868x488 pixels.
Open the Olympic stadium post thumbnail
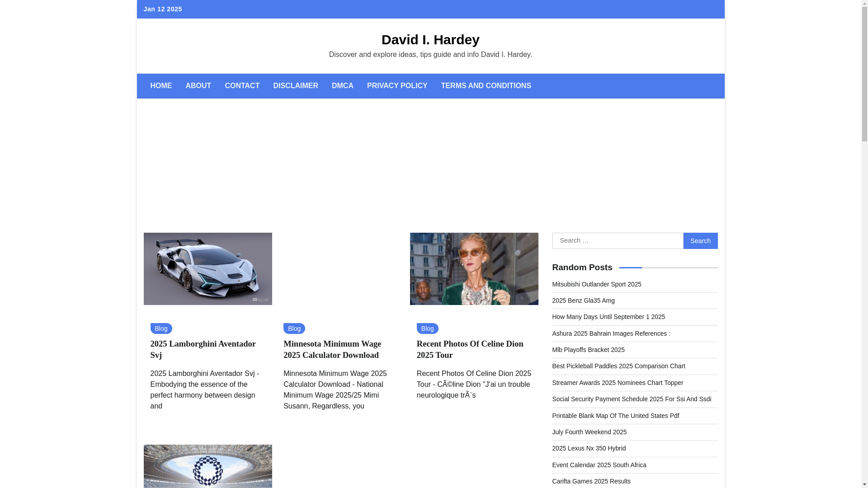208,466
